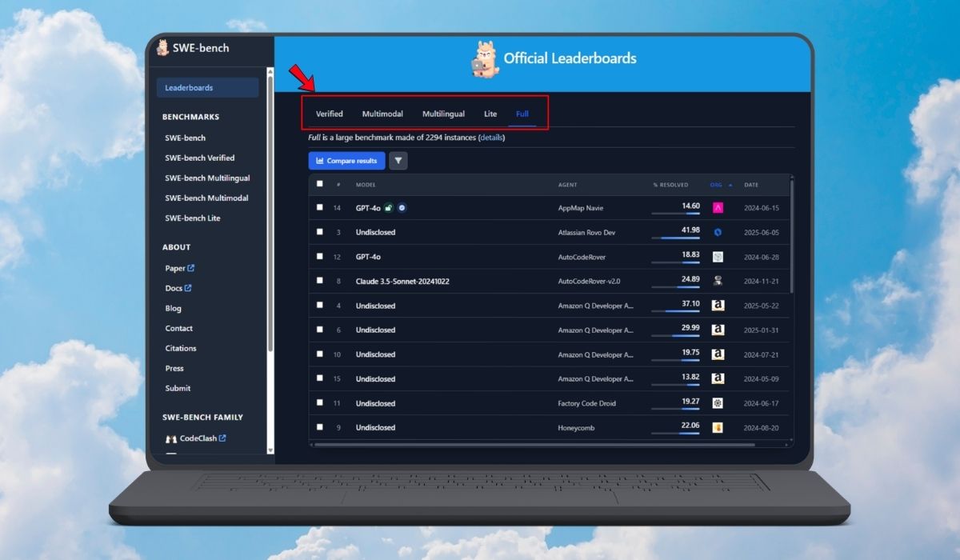Switch to the Multimodal tab
960x560 pixels.
tap(382, 114)
